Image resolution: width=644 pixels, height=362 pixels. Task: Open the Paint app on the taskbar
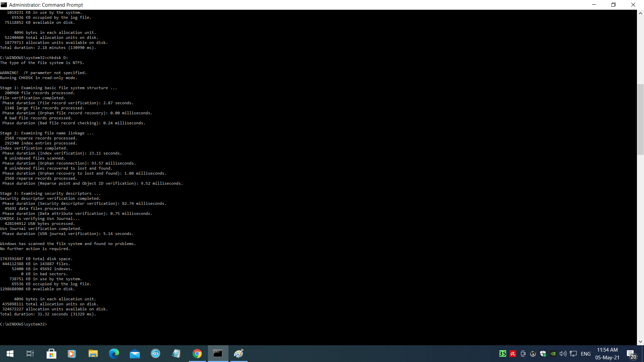(238, 354)
